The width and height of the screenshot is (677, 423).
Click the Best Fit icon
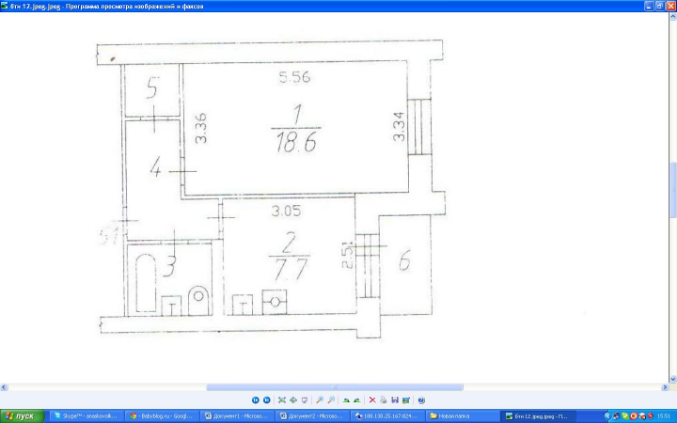coord(282,398)
